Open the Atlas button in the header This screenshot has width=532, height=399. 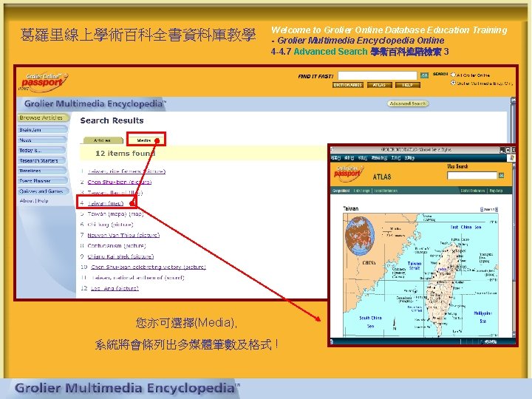(379, 85)
